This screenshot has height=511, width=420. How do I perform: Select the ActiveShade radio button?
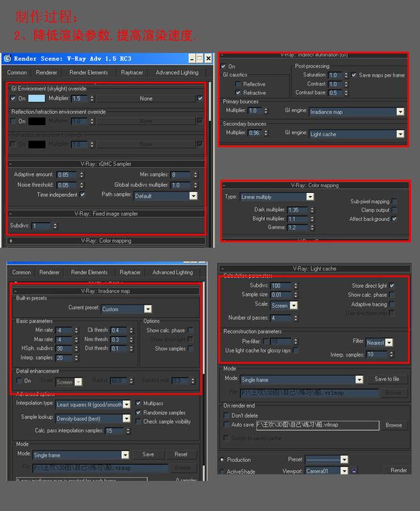(222, 471)
